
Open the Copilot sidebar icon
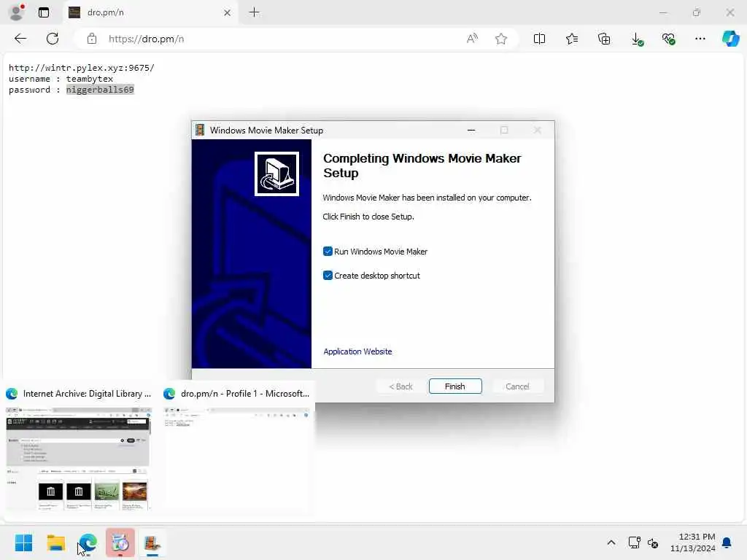click(x=730, y=39)
